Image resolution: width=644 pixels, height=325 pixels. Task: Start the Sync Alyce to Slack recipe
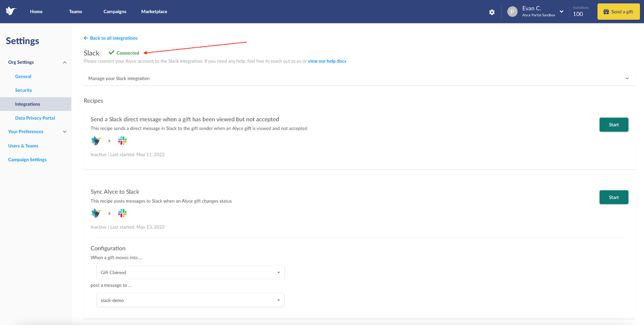coord(613,197)
